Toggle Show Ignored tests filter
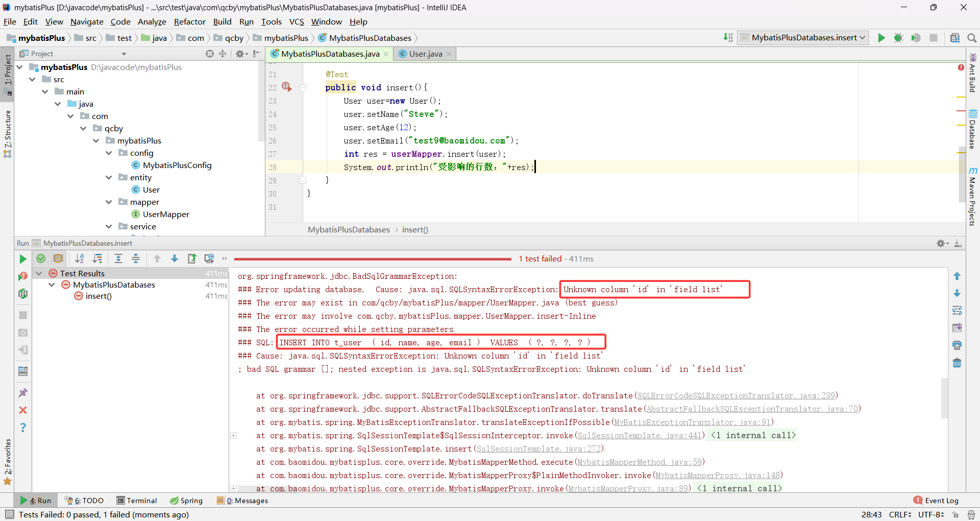Screen dimensions: 980x521 tap(58, 258)
